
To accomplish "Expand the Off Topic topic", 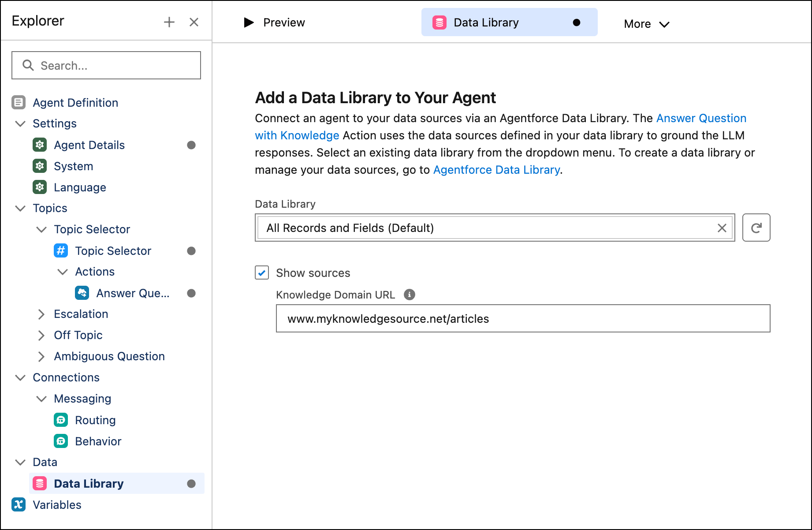I will (x=41, y=335).
